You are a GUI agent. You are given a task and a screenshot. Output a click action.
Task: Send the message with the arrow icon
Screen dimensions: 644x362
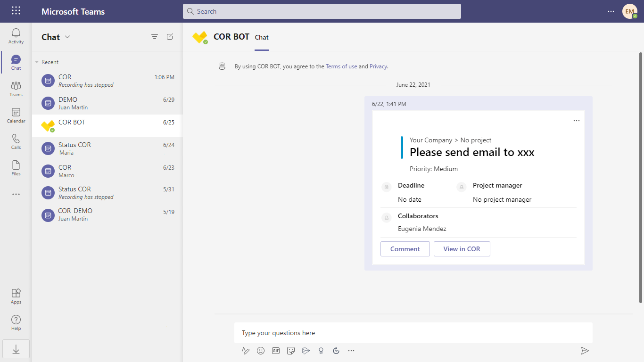(585, 351)
